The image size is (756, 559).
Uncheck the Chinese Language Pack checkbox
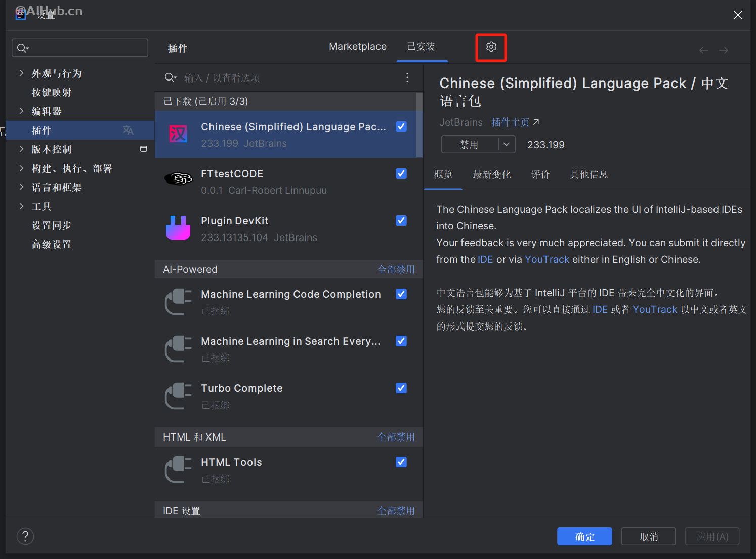click(x=401, y=127)
